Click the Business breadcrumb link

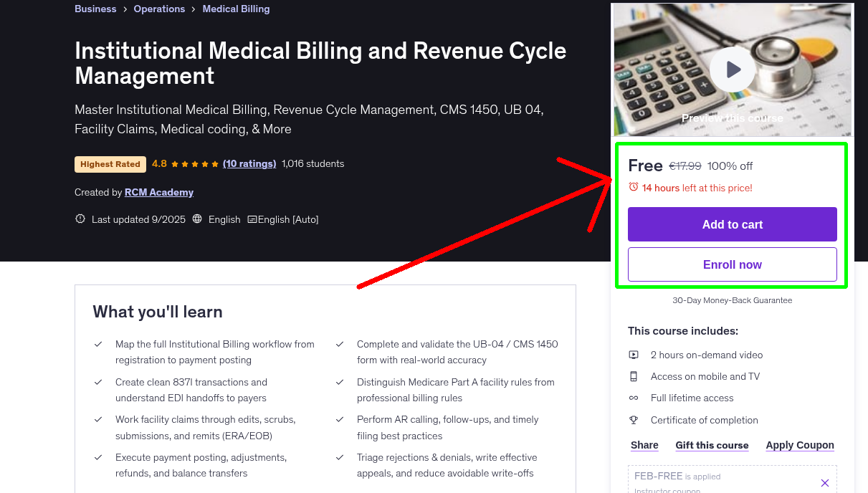95,9
